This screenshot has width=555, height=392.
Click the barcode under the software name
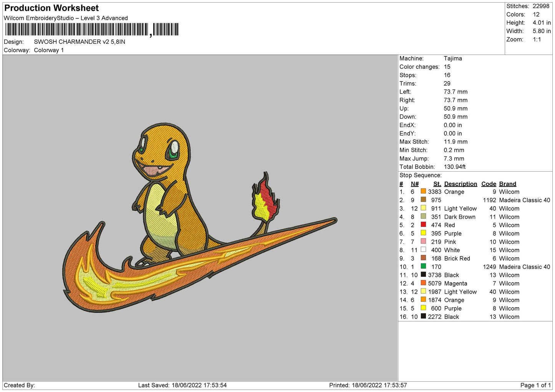click(x=92, y=30)
